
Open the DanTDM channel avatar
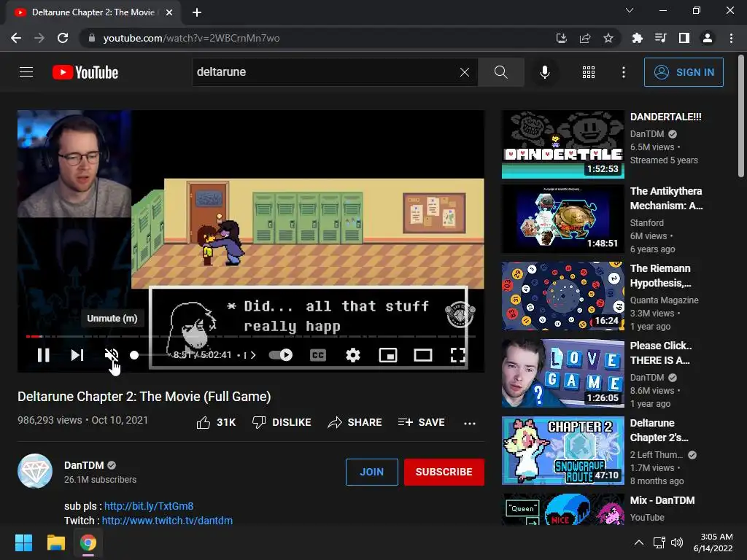[35, 471]
